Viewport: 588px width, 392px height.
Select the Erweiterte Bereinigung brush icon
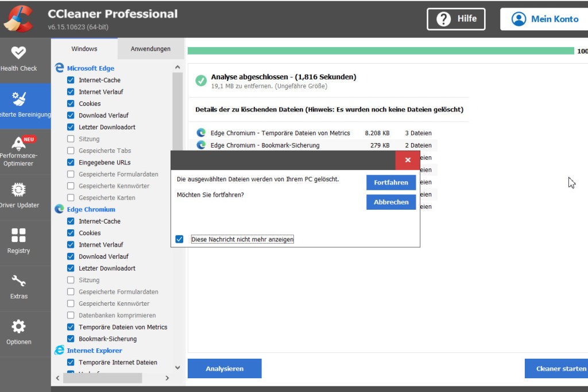pyautogui.click(x=18, y=98)
